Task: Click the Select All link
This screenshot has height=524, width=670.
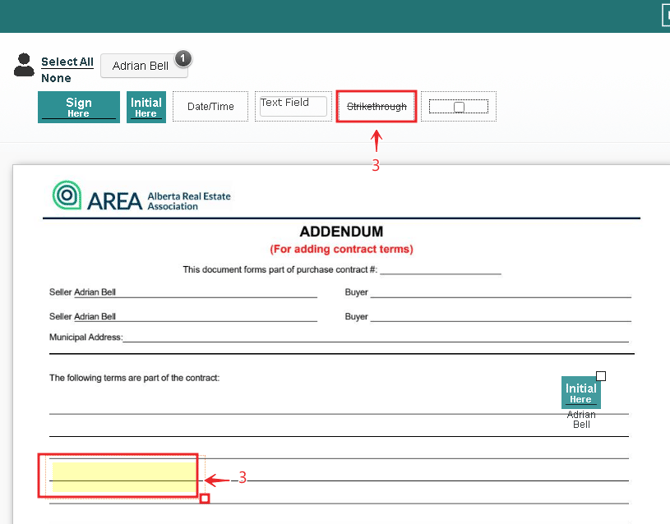Action: tap(67, 62)
